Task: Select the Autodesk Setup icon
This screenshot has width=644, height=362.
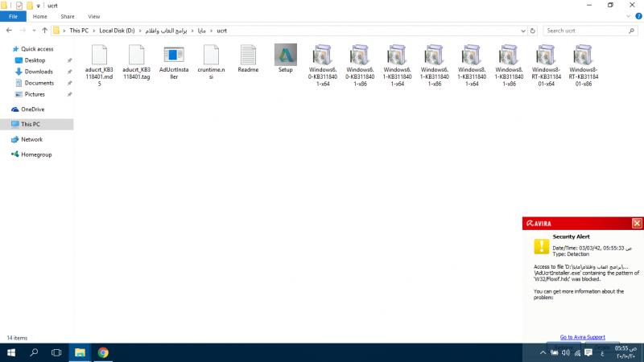Action: tap(286, 55)
